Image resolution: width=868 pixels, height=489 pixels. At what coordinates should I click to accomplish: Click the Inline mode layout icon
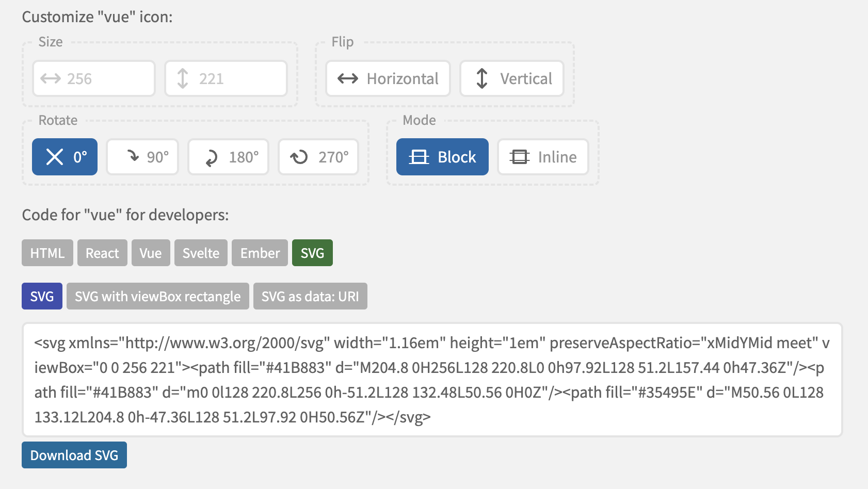coord(520,157)
